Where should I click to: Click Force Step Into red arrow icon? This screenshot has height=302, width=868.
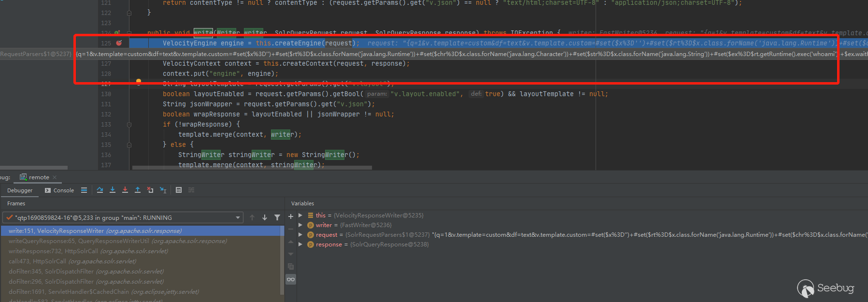tap(125, 190)
